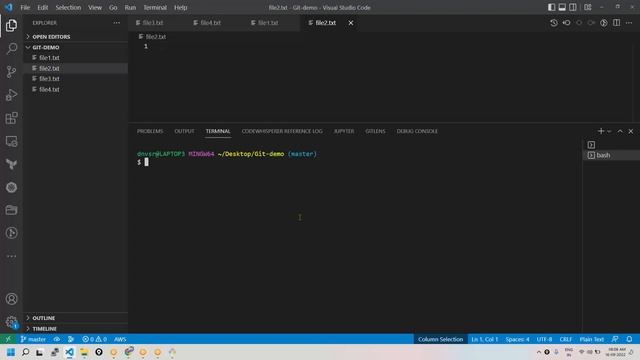
Task: Switch to the Problems panel tab
Action: pos(150,131)
